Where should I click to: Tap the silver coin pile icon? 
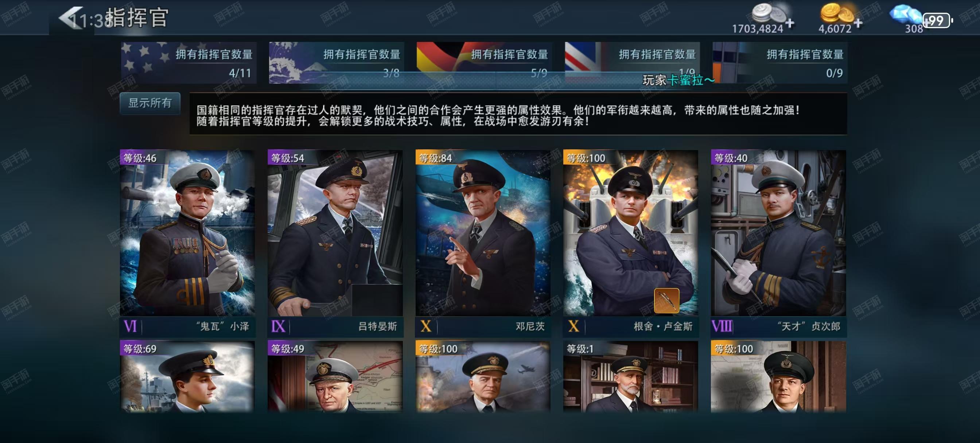pyautogui.click(x=769, y=14)
